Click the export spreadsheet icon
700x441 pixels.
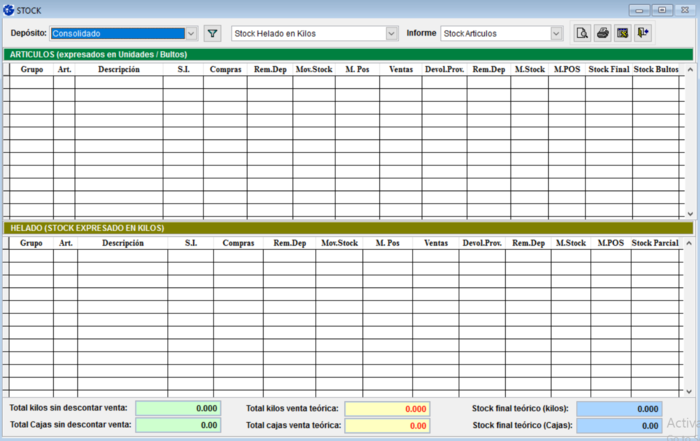point(622,33)
